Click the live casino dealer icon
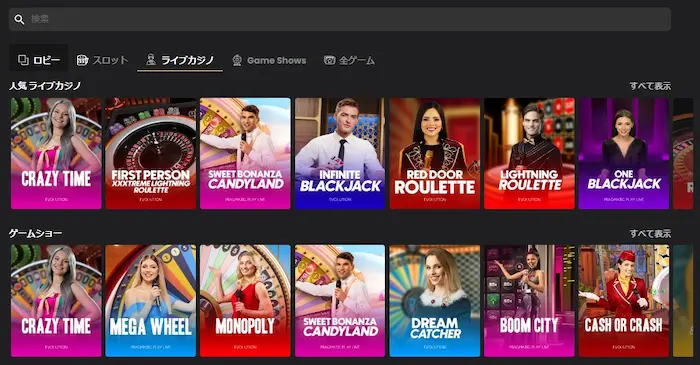Screen dimensions: 700x365 click(151, 59)
